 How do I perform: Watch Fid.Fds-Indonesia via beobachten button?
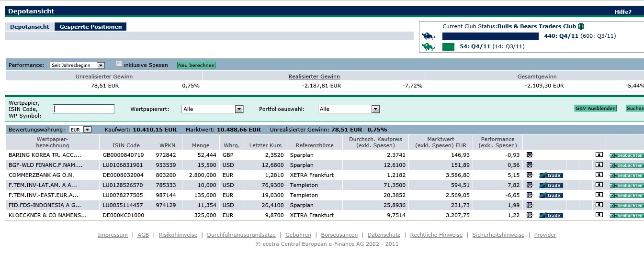pos(626,205)
